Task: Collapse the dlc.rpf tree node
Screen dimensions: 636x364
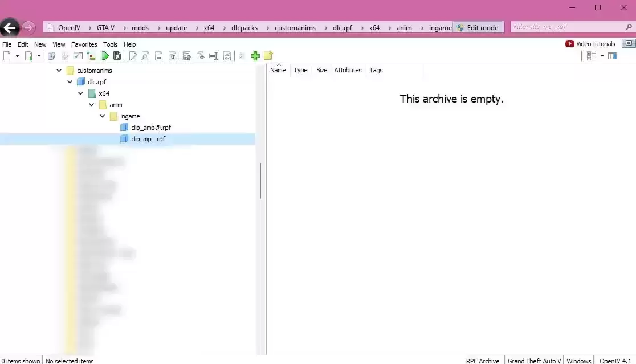Action: tap(70, 82)
